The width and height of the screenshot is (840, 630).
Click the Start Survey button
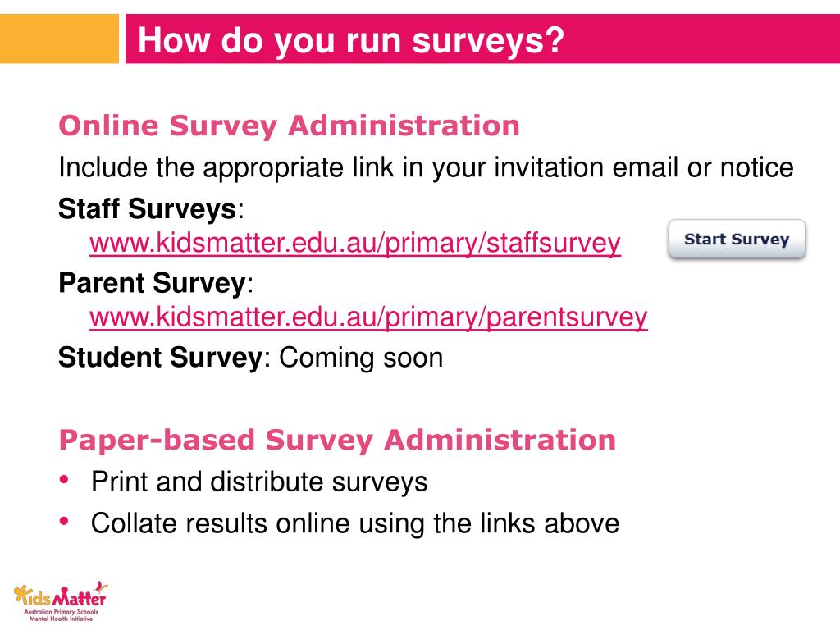point(737,239)
